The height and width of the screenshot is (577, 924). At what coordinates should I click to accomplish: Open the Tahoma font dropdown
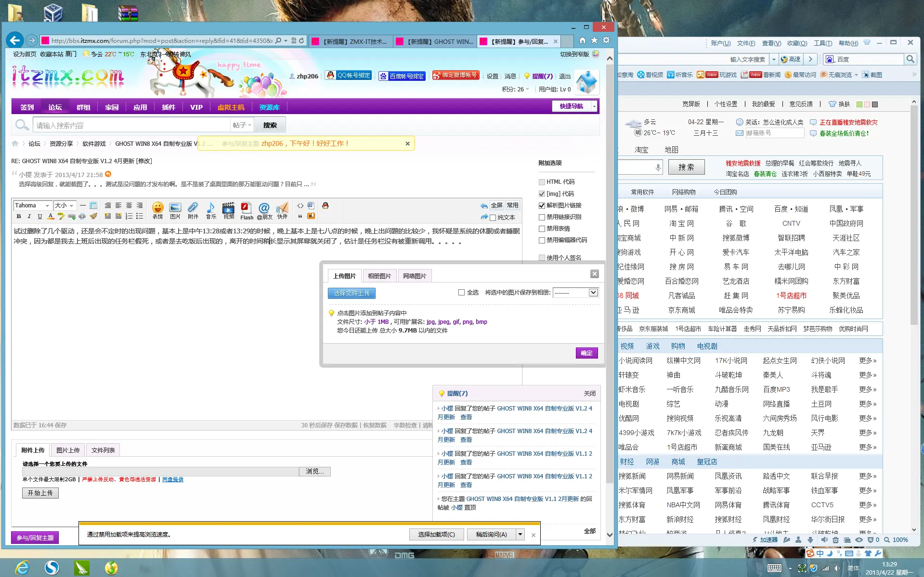tap(32, 205)
